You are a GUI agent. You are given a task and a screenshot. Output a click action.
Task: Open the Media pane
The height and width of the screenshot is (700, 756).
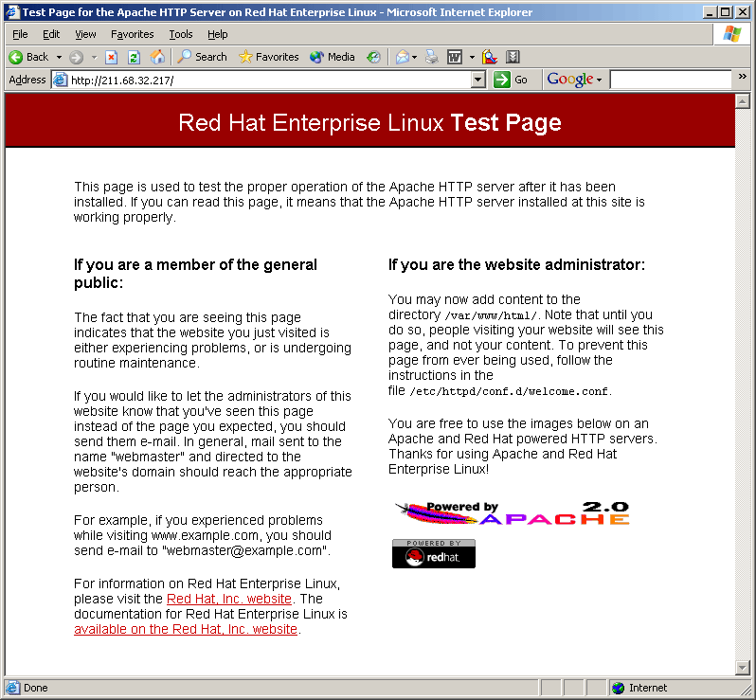(x=333, y=57)
